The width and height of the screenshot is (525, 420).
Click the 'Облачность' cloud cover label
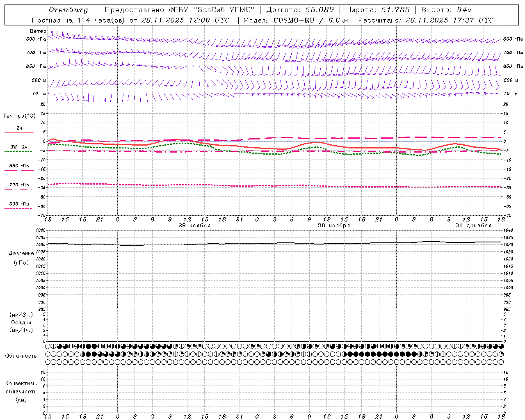[21, 356]
